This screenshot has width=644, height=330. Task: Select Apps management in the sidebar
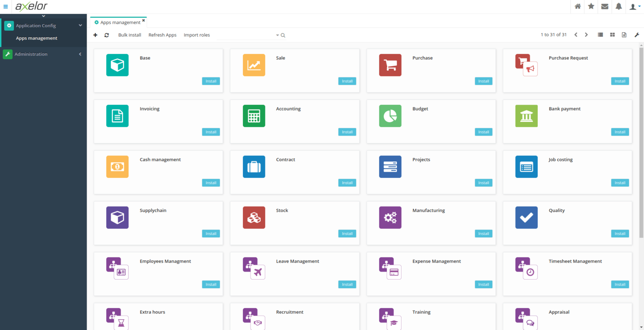point(37,38)
